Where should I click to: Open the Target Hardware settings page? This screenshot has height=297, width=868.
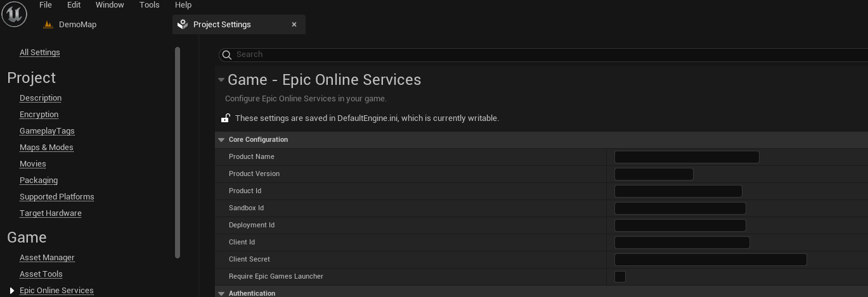51,213
